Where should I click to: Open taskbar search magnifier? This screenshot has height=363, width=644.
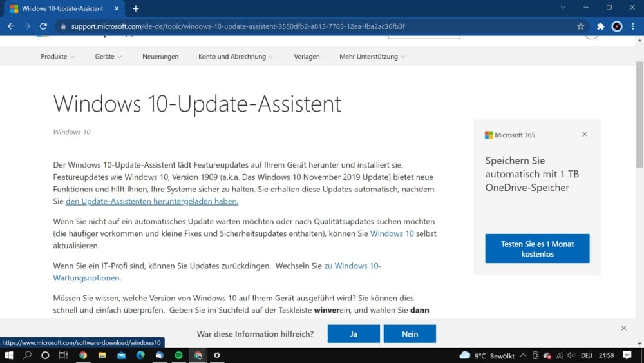(27, 355)
